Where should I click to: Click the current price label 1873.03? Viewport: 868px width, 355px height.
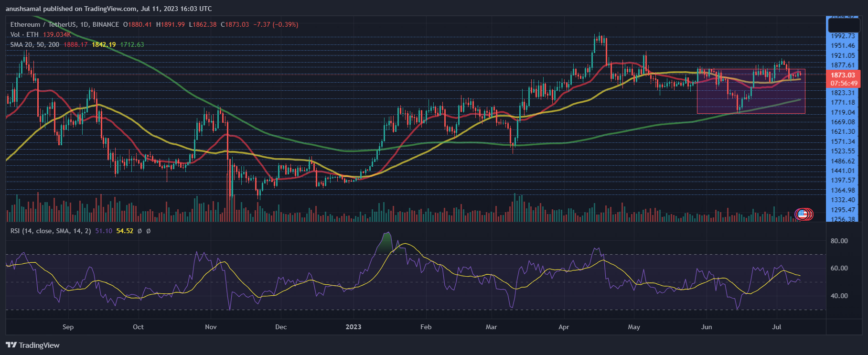click(843, 75)
